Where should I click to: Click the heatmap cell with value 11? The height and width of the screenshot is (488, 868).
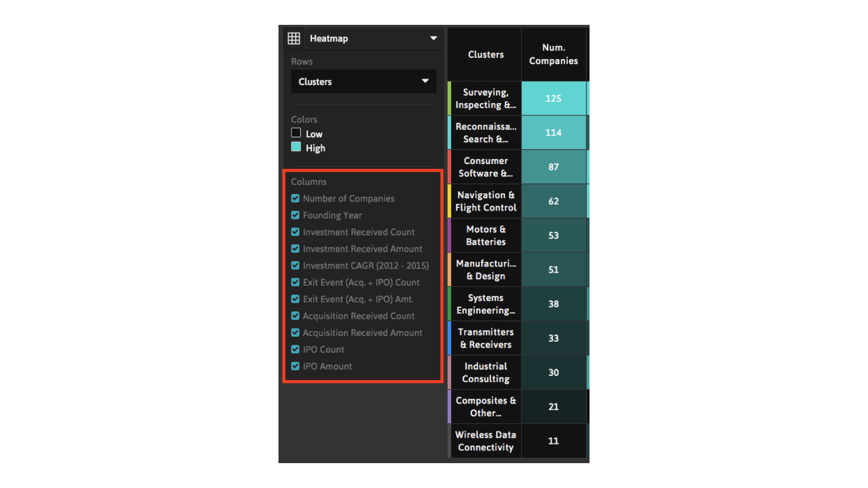pyautogui.click(x=553, y=441)
